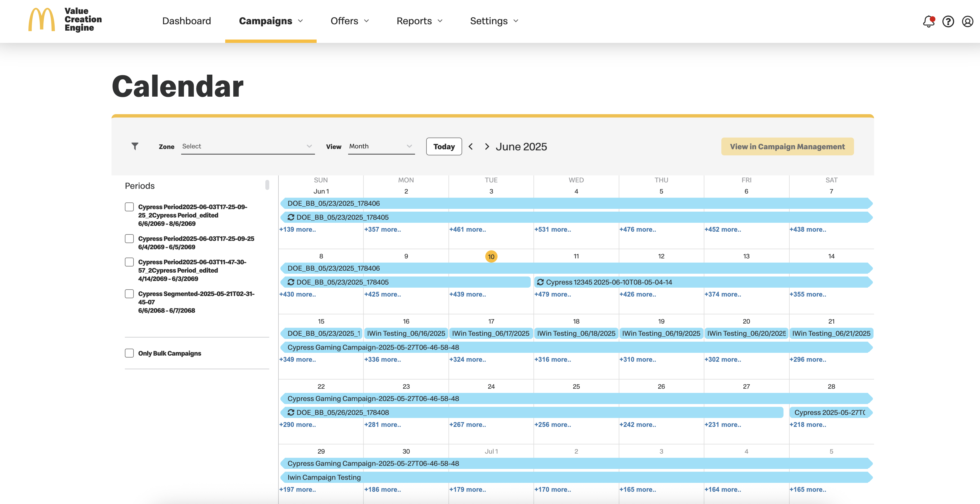Screen dimensions: 980x504
Task: Select the Reports nav item
Action: pyautogui.click(x=414, y=21)
